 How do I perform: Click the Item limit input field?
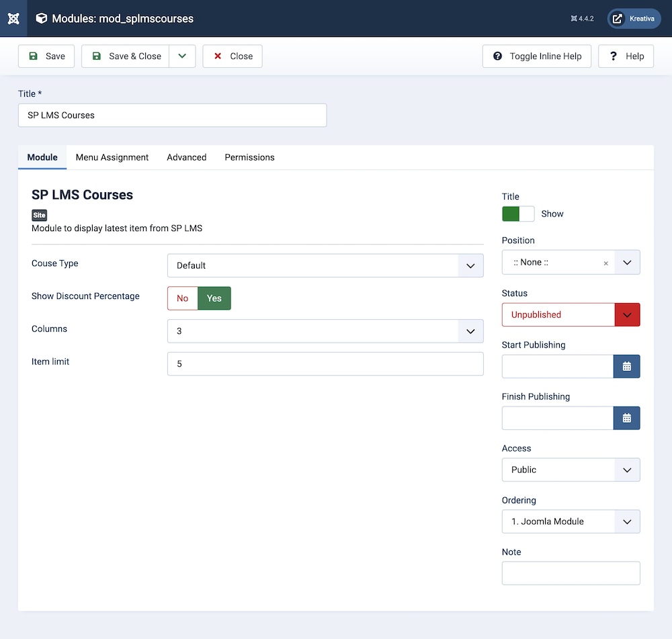pos(325,364)
